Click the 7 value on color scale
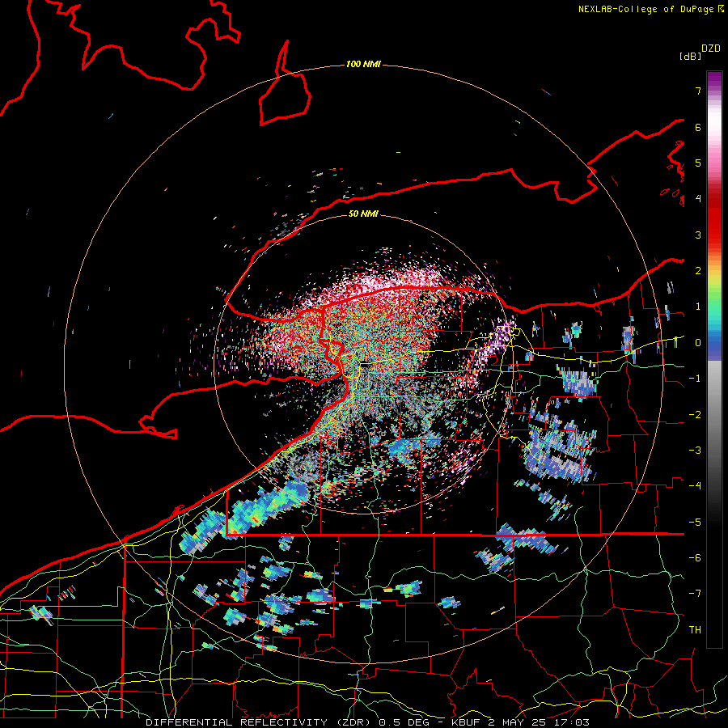 point(698,91)
